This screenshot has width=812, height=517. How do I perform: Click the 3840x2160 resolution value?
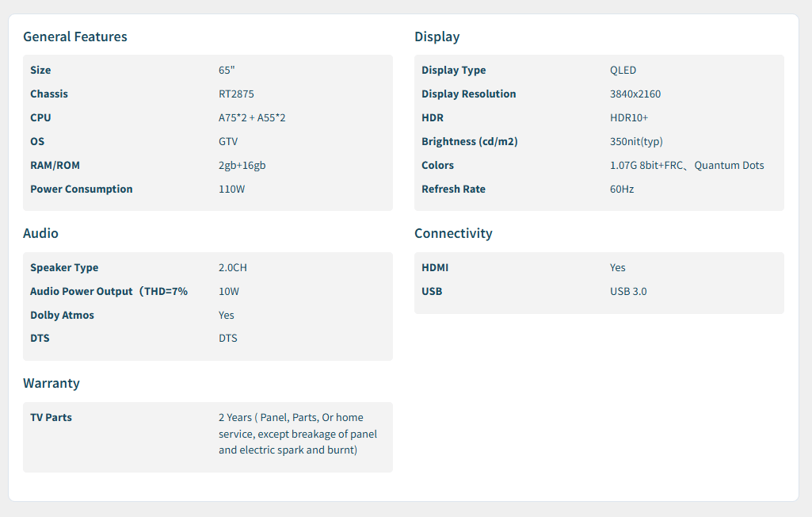tap(635, 94)
